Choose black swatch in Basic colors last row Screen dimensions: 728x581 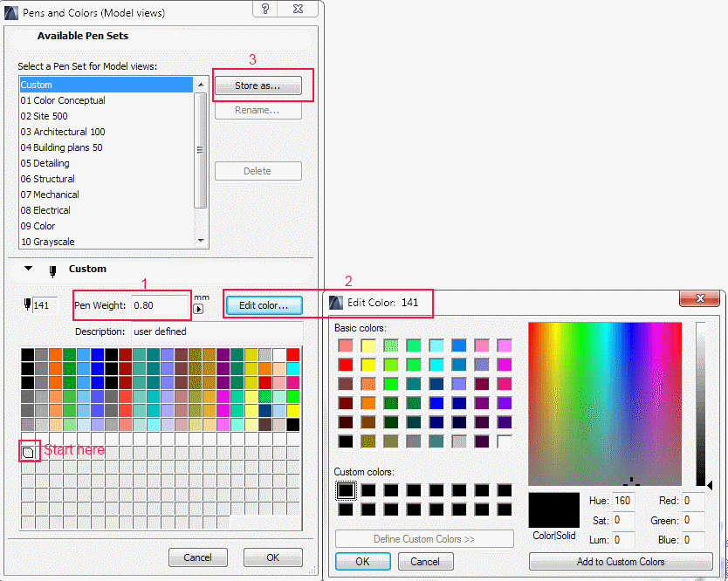(x=346, y=441)
